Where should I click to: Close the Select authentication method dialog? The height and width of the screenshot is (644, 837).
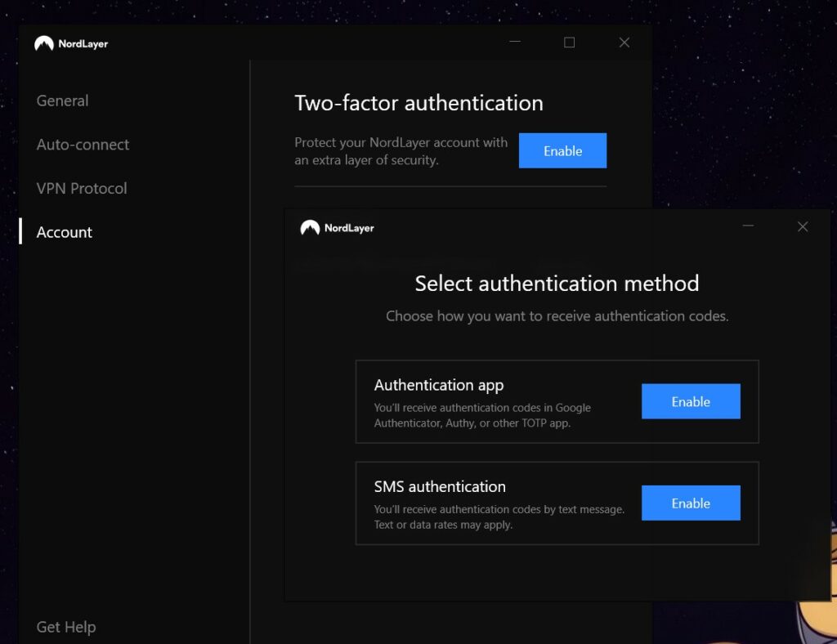(x=803, y=226)
